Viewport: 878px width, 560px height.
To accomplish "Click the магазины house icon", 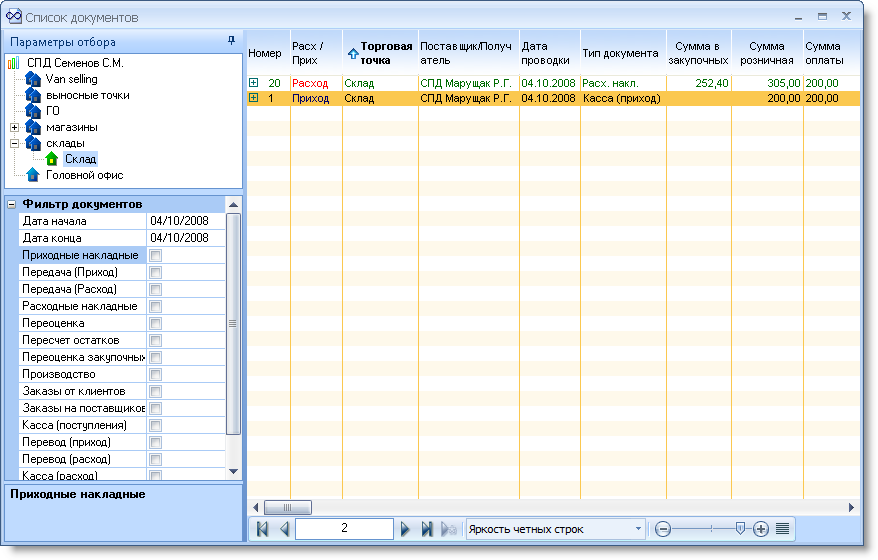I will (x=33, y=127).
